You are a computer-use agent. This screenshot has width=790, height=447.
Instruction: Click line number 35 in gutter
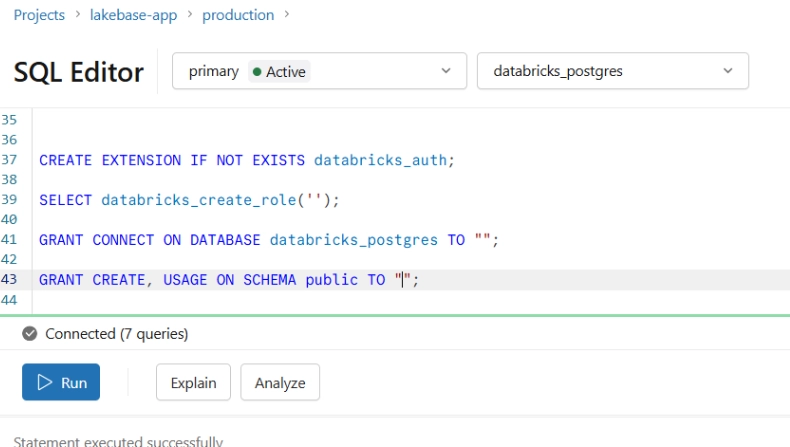tap(9, 120)
